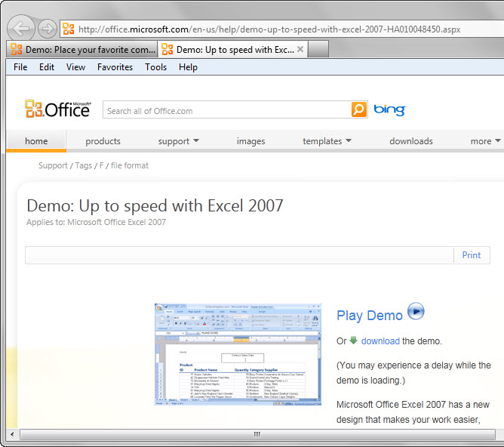The height and width of the screenshot is (447, 504).
Task: Click the Support breadcrumb link
Action: tap(53, 165)
